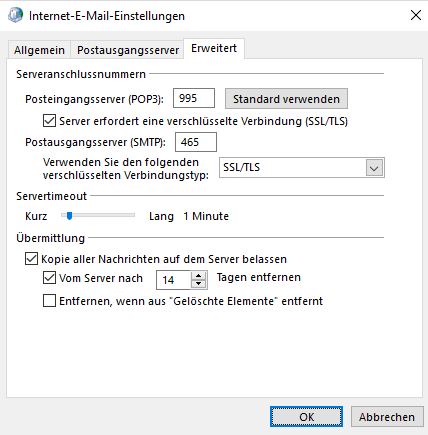
Task: Click the SMTP port number field
Action: 196,142
